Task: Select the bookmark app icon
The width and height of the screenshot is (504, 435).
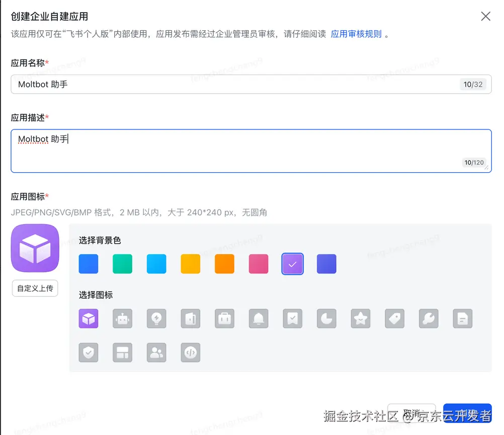Action: coord(292,318)
